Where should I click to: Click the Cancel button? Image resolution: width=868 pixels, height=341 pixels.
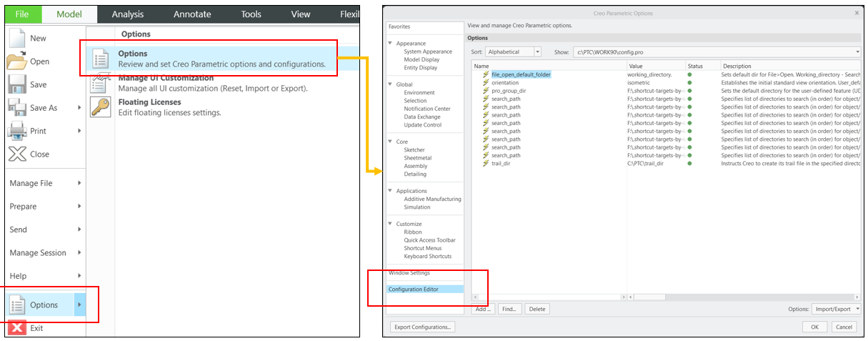[844, 327]
